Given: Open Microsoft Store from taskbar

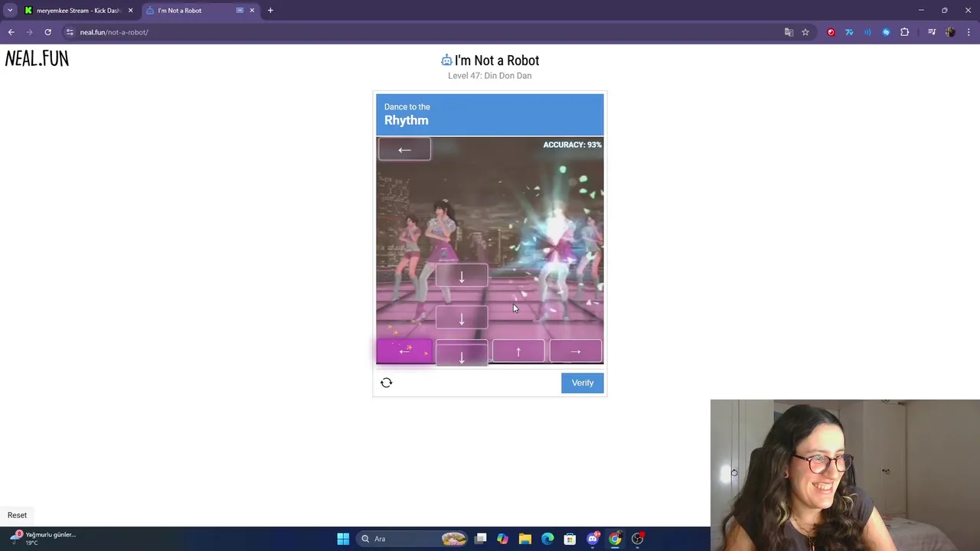Looking at the screenshot, I should pos(570,539).
